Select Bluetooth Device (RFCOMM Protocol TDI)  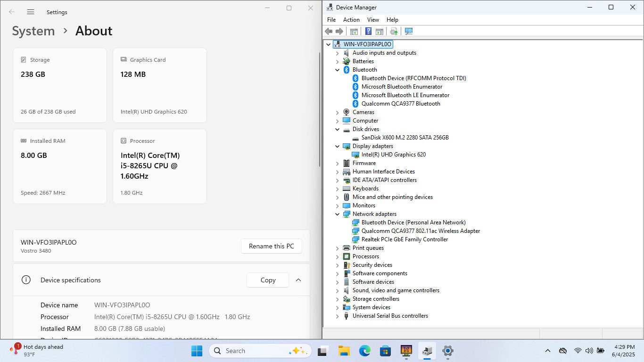pyautogui.click(x=413, y=78)
